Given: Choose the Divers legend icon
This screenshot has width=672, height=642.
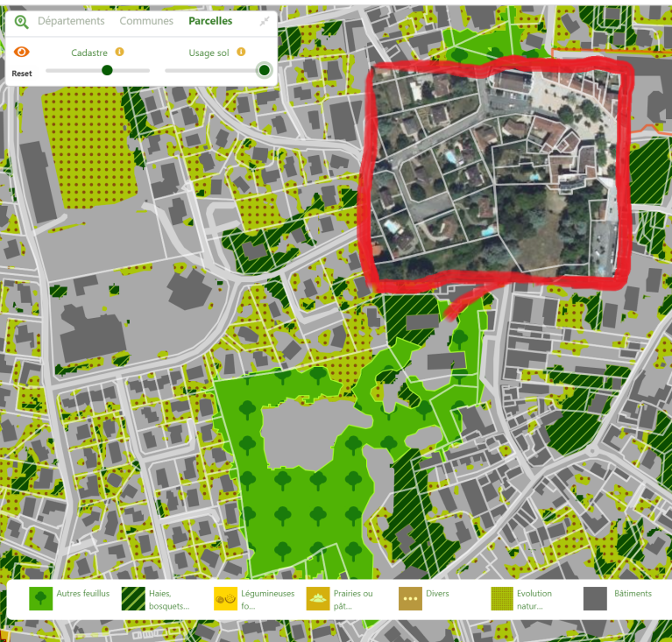Looking at the screenshot, I should click(x=410, y=598).
